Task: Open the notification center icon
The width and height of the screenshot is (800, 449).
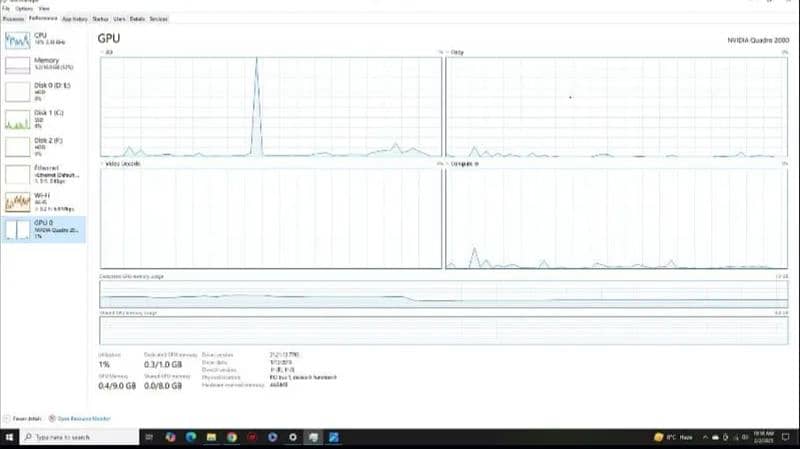Action: coord(786,437)
